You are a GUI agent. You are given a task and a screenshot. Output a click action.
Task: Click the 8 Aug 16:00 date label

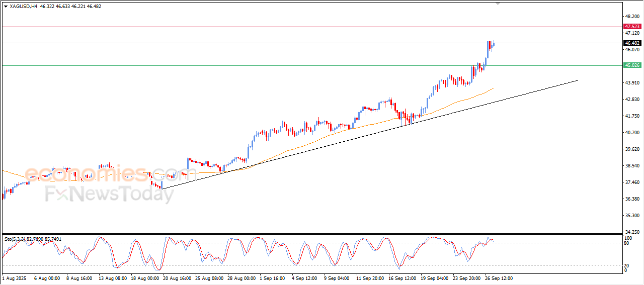(x=79, y=277)
